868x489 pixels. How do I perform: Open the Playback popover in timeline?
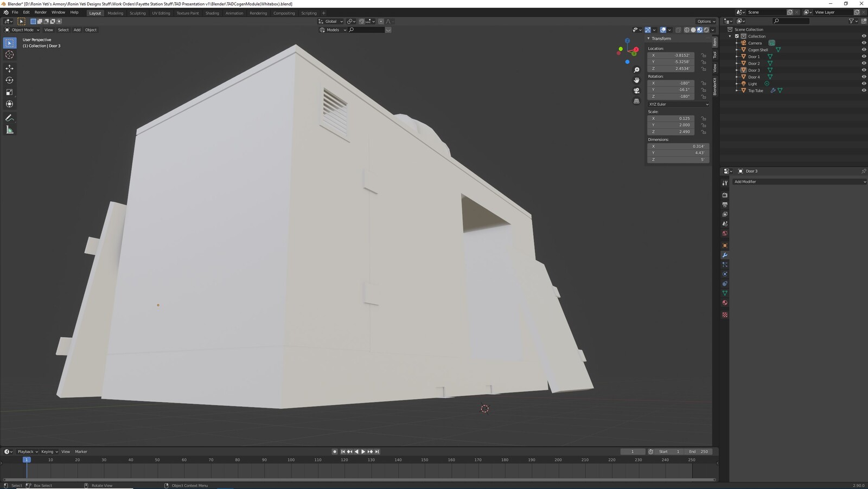(x=27, y=452)
